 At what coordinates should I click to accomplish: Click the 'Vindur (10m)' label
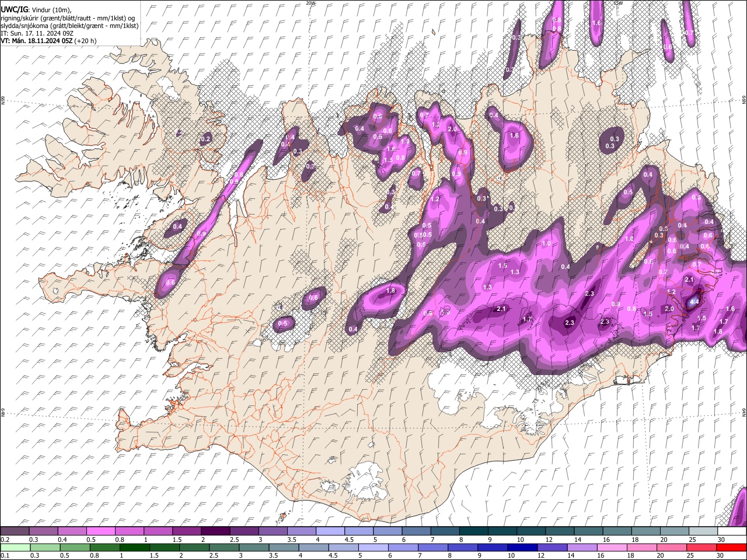click(51, 10)
